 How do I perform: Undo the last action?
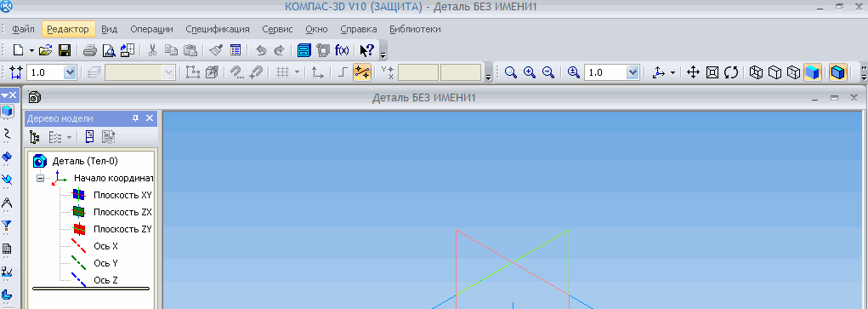pyautogui.click(x=261, y=50)
